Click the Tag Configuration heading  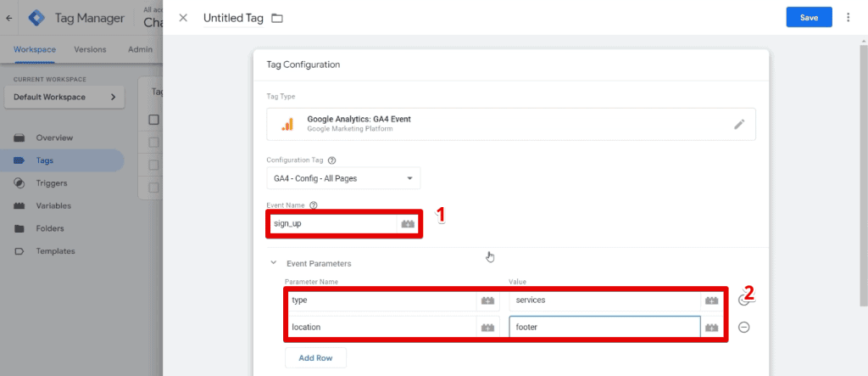point(303,65)
